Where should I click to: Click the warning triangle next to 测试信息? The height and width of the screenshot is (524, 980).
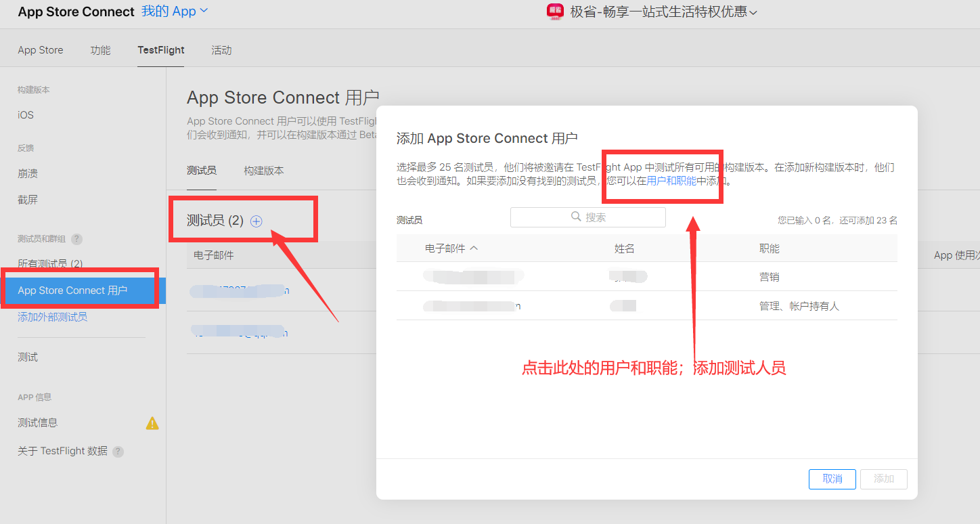click(x=152, y=423)
